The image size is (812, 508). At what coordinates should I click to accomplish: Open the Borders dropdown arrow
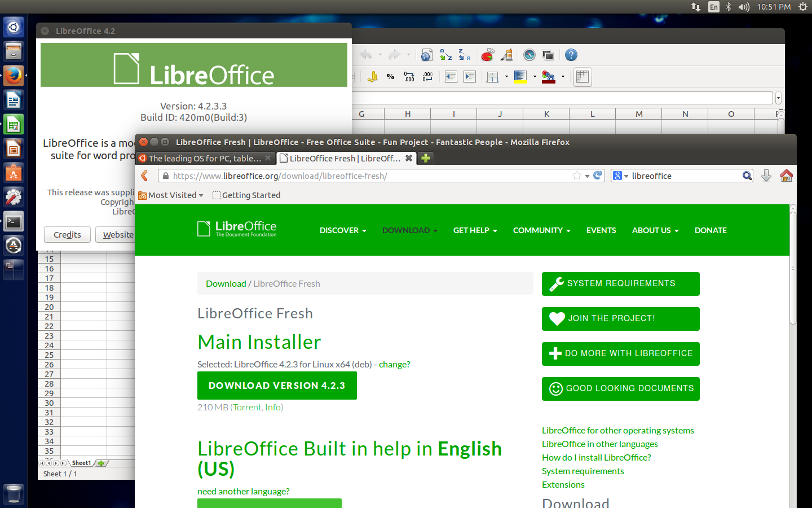point(506,77)
